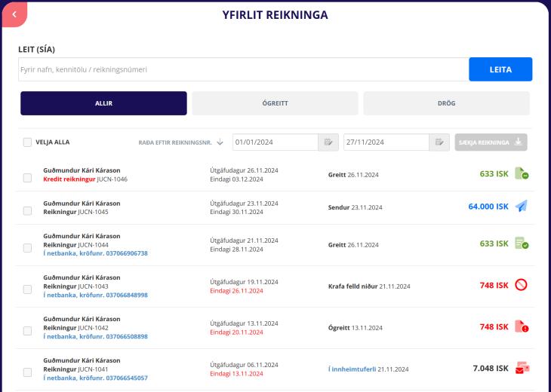551x392 pixels.
Task: Switch to the Ógreitt tab
Action: click(x=275, y=103)
